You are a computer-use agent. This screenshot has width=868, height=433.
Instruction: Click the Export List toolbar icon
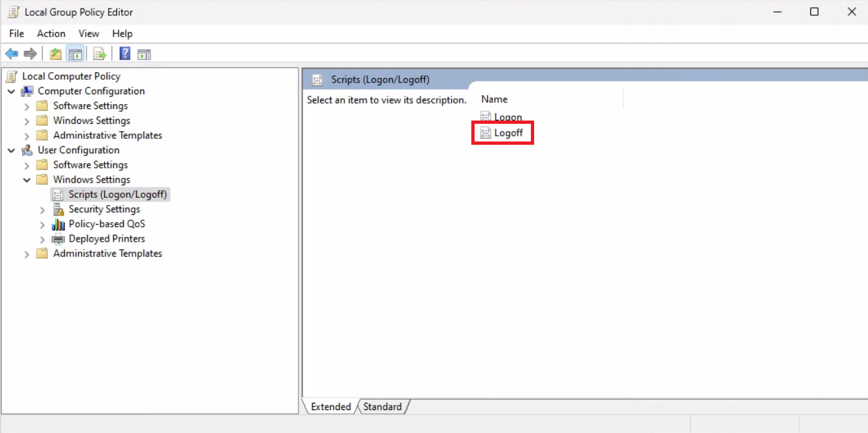coord(99,54)
